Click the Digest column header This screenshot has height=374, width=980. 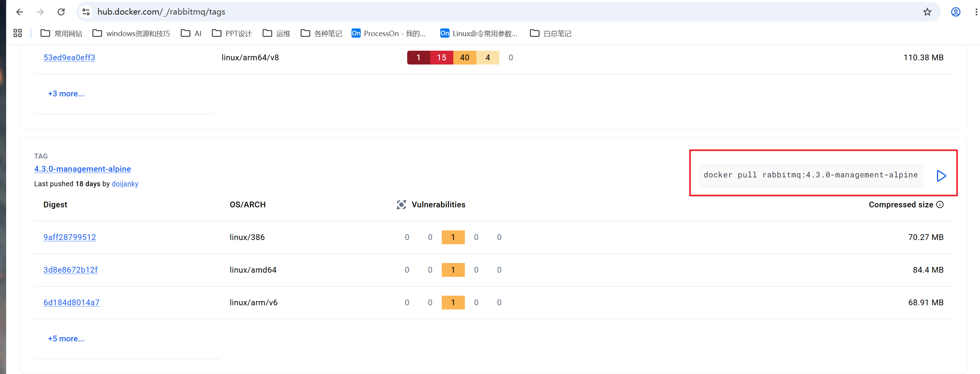point(55,205)
